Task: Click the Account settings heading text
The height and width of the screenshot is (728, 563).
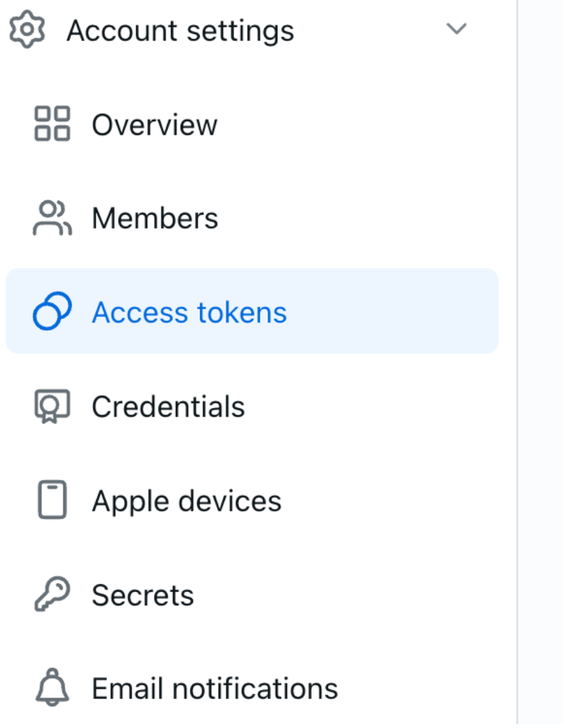Action: coord(180,30)
